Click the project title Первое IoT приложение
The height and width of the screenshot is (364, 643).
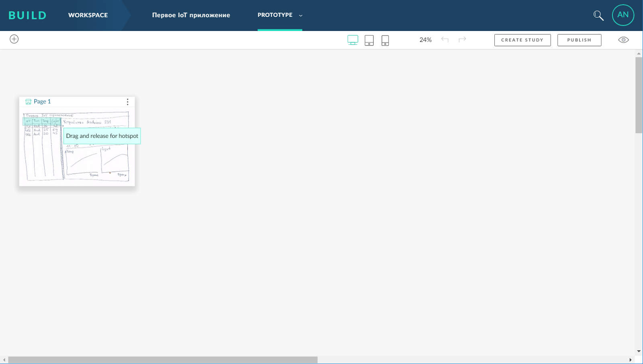191,15
